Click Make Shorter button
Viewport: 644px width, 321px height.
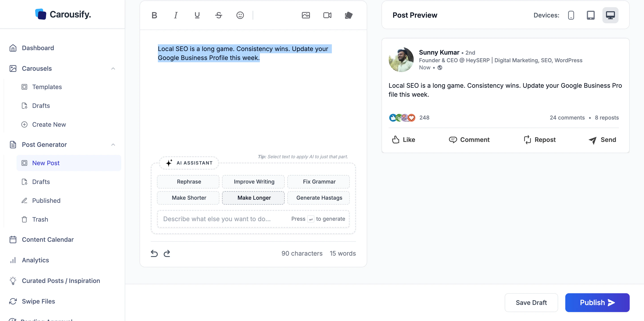click(x=188, y=198)
